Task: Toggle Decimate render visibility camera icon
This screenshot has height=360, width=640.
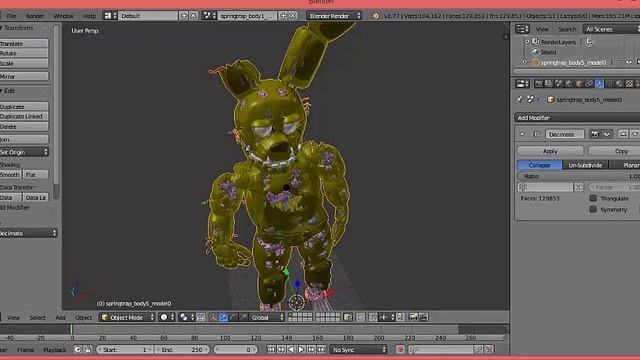Action: tap(595, 134)
